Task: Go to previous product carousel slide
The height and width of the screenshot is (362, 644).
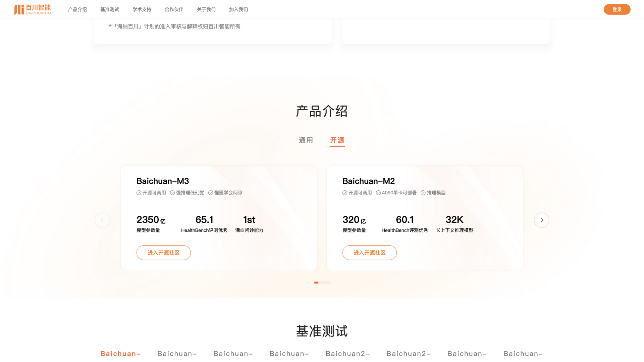Action: (x=102, y=220)
